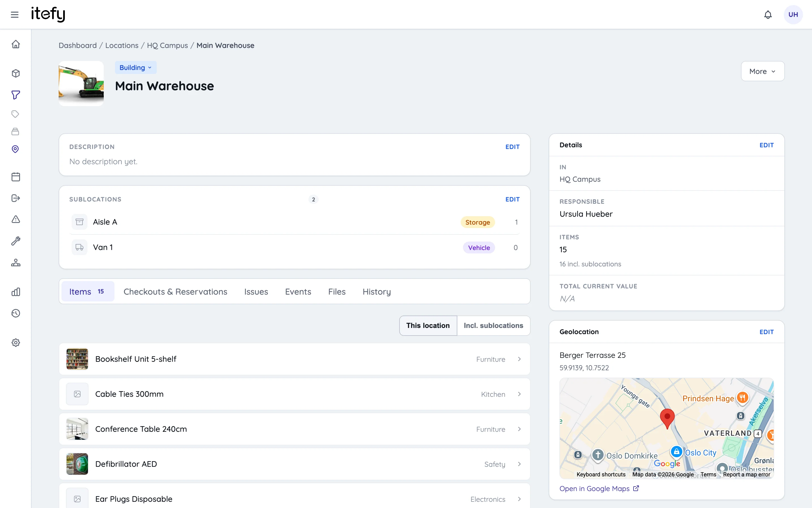Screen dimensions: 812x508
Task: Click the Defibrillator AED thumbnail image
Action: click(77, 464)
